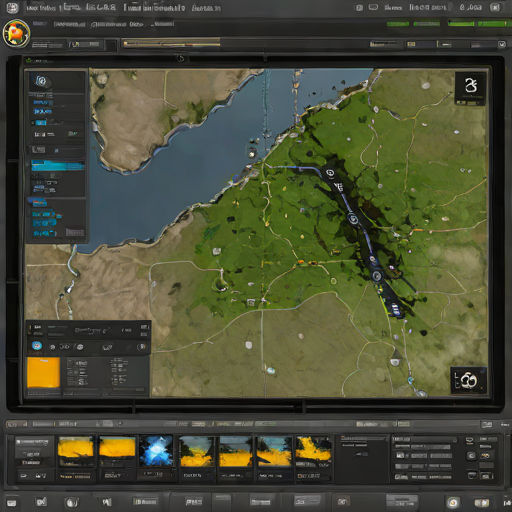Expand the wide field atop the bottom-right panel
512x512 pixels.
425,439
